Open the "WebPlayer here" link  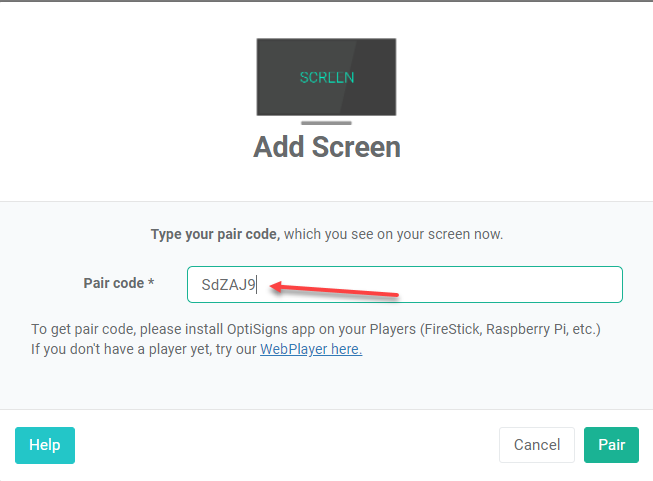click(x=311, y=349)
